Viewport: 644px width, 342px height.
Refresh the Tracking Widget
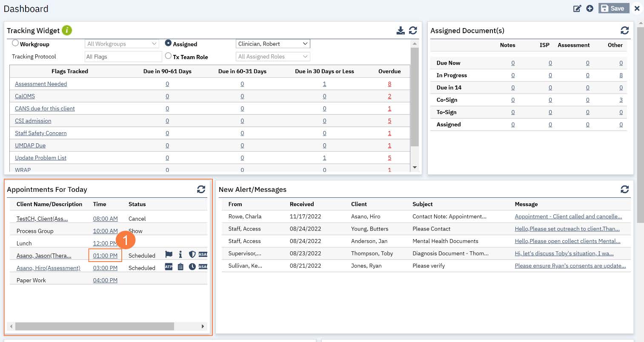(413, 31)
